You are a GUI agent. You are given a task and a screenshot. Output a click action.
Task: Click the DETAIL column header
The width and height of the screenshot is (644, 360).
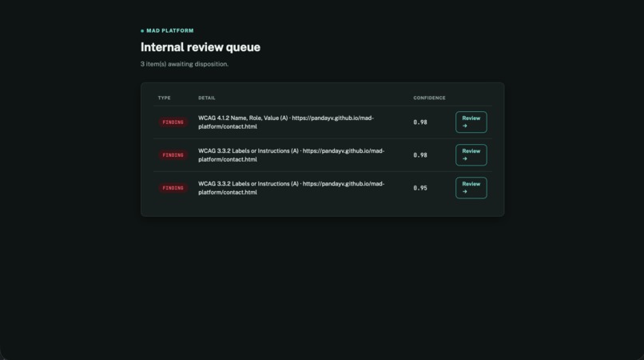click(x=207, y=98)
